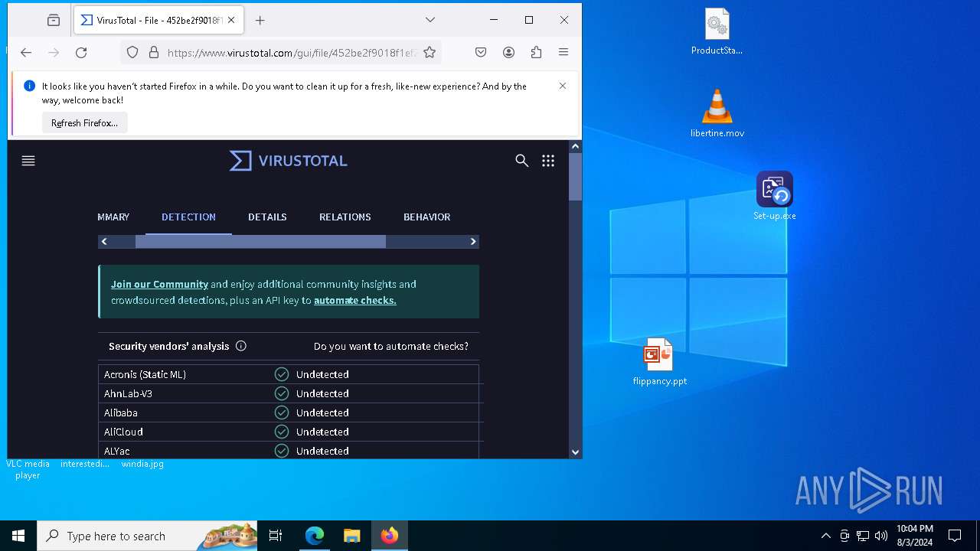Open the taskbar clock and calendar

coord(914,536)
